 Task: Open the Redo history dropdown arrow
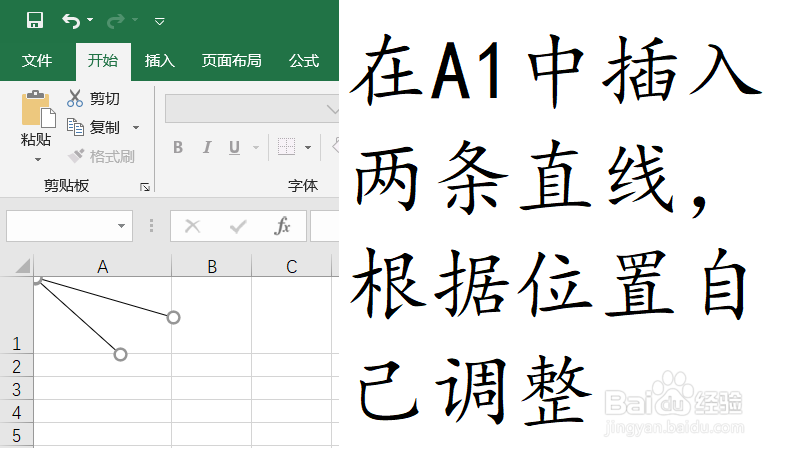pyautogui.click(x=135, y=20)
